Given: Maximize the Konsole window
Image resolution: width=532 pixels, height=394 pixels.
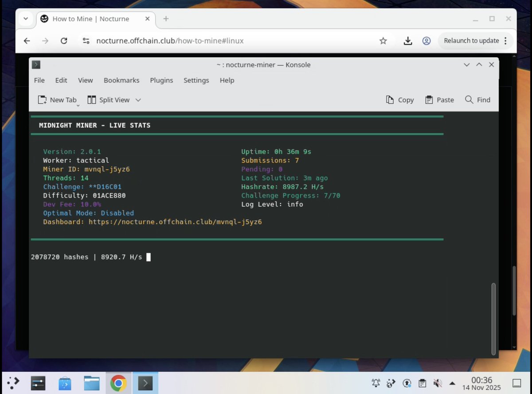Looking at the screenshot, I should click(479, 65).
